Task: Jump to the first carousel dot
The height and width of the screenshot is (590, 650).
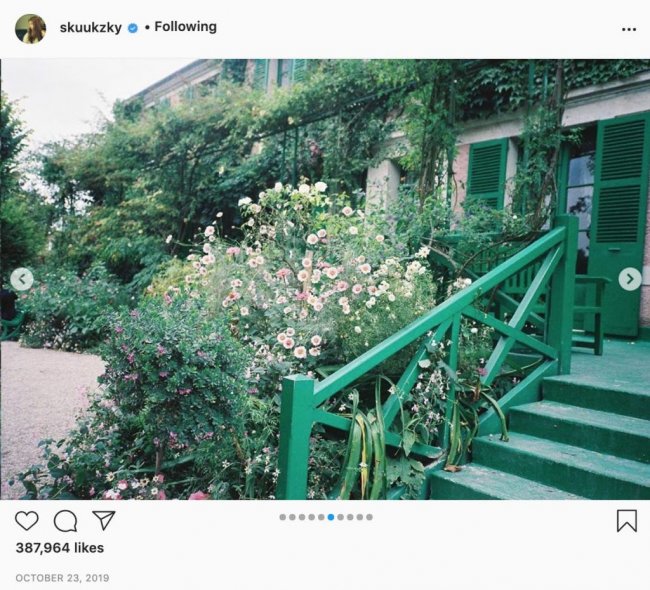Action: tap(283, 517)
